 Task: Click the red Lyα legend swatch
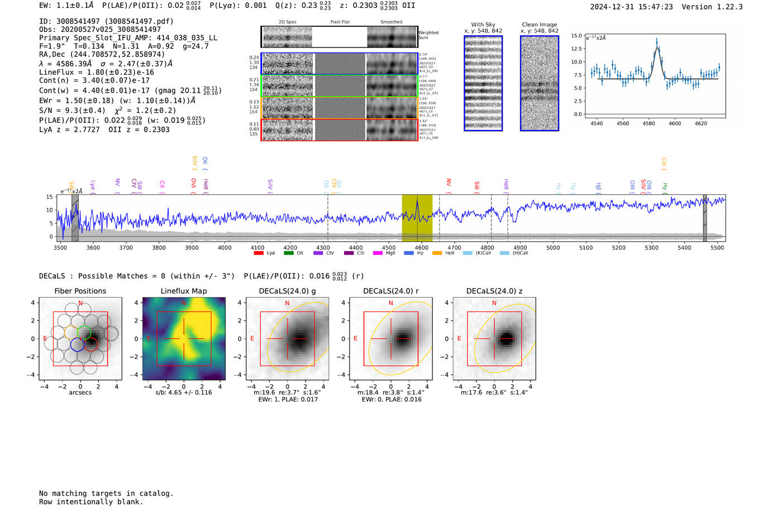(x=259, y=253)
